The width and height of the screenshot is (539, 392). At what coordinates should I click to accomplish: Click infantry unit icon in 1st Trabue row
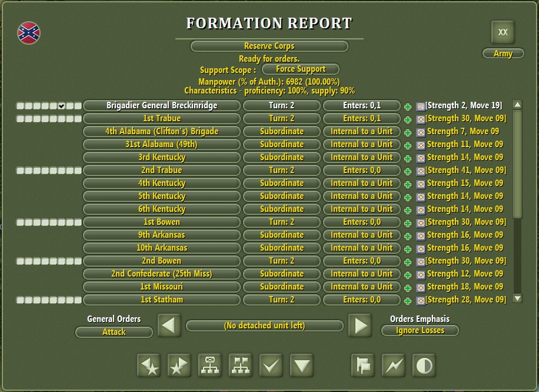tap(421, 119)
